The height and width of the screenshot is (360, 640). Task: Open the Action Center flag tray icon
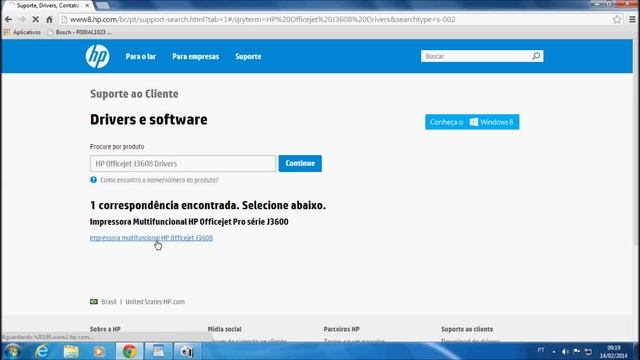[x=576, y=351]
